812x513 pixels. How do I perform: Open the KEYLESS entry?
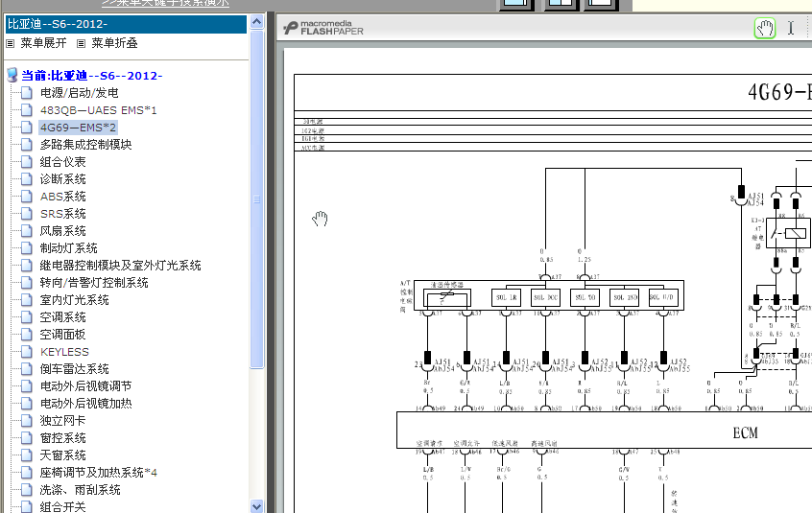[x=64, y=352]
